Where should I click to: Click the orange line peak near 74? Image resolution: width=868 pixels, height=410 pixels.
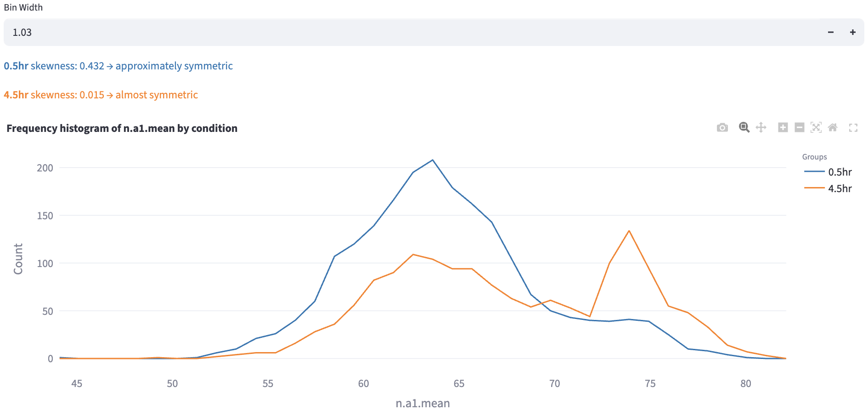point(629,231)
